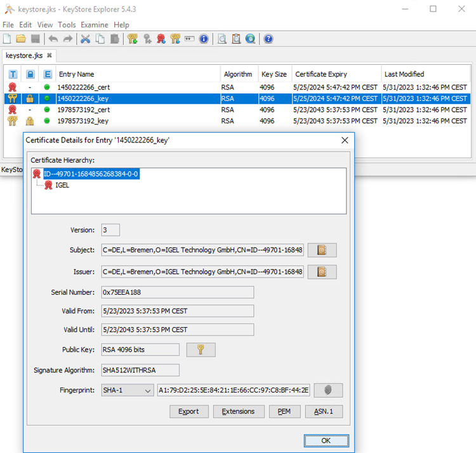Click the Generate Key Pair toolbar icon
Screen dimensions: 476x453
(x=133, y=39)
